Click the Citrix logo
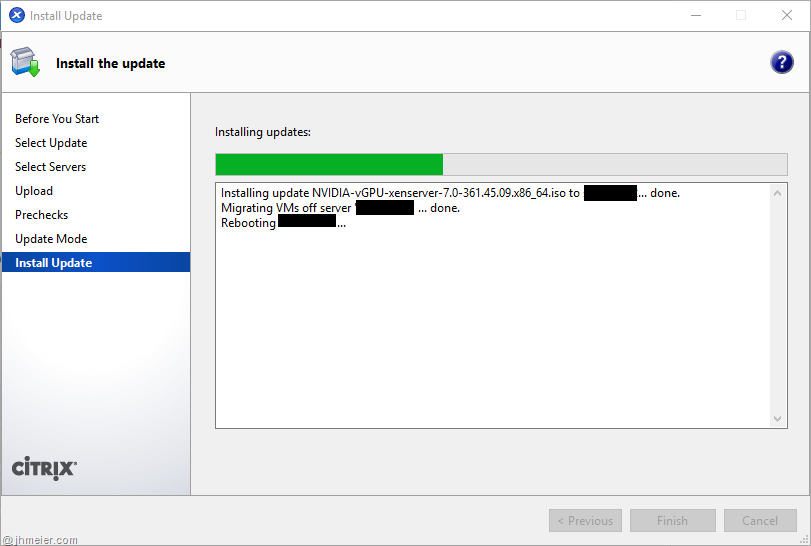 (44, 468)
